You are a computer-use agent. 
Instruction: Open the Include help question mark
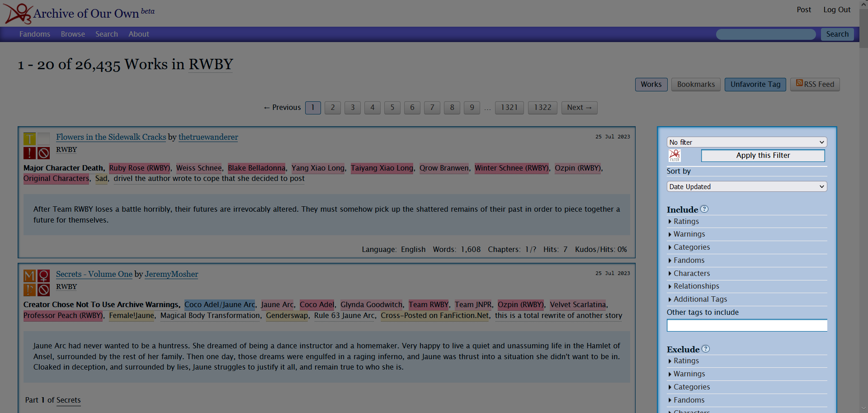tap(704, 209)
